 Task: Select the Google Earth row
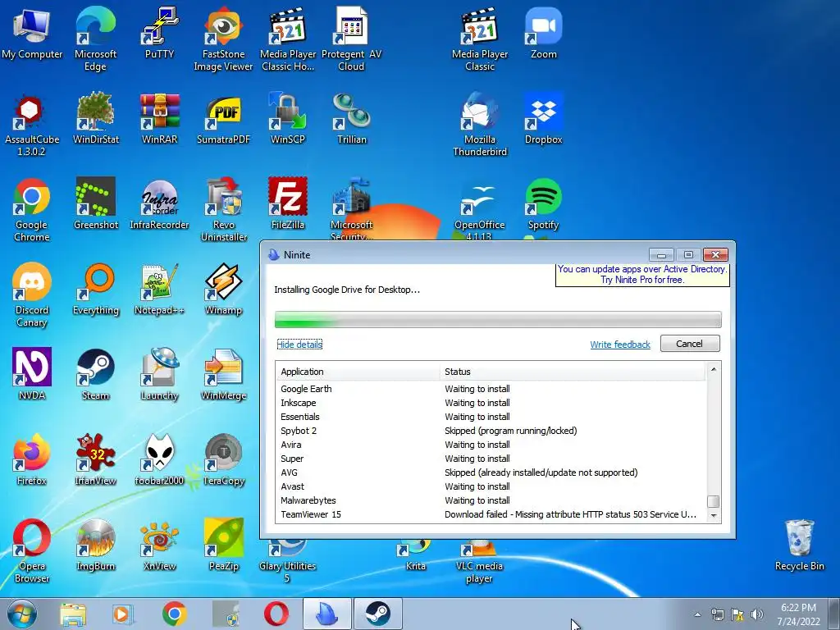(491, 389)
